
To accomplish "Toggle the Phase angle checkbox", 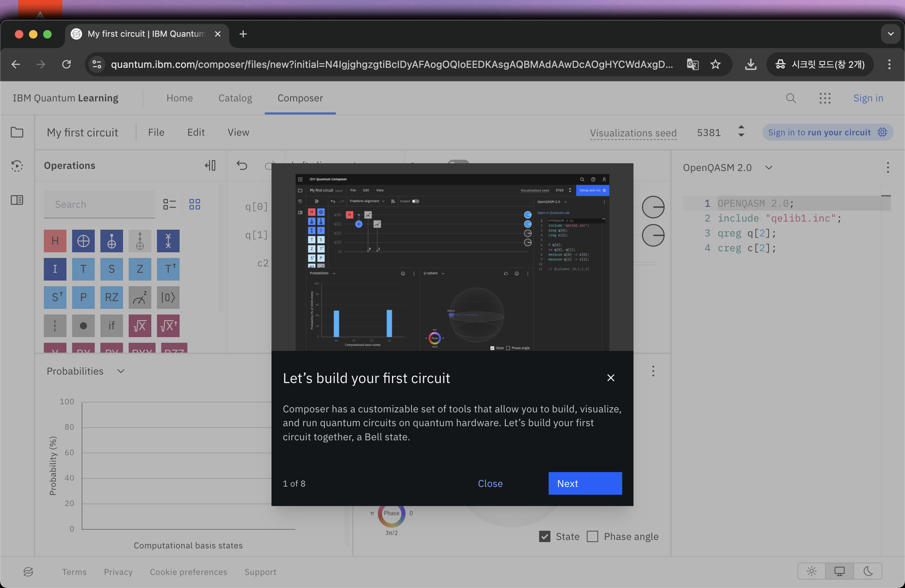I will [x=592, y=536].
